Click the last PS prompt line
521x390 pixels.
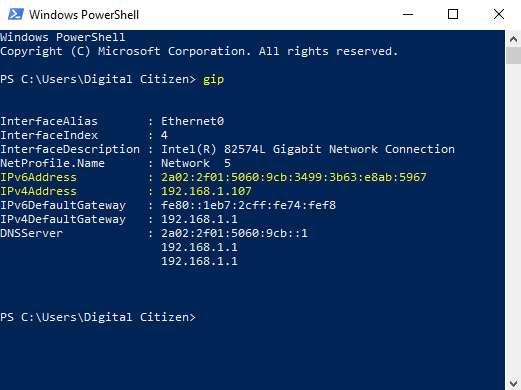pos(98,317)
